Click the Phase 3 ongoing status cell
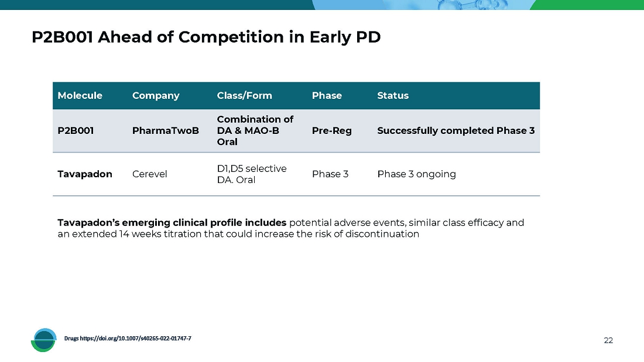 (x=416, y=174)
